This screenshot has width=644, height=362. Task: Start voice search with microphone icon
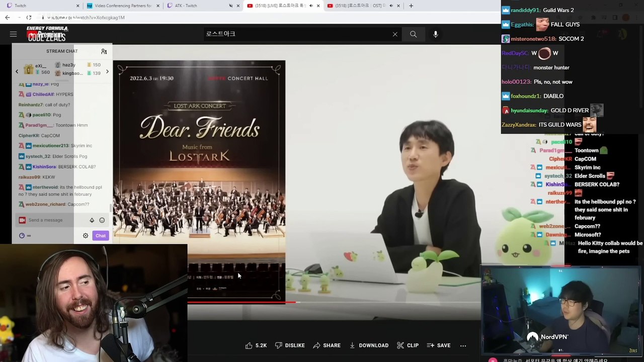pos(436,34)
